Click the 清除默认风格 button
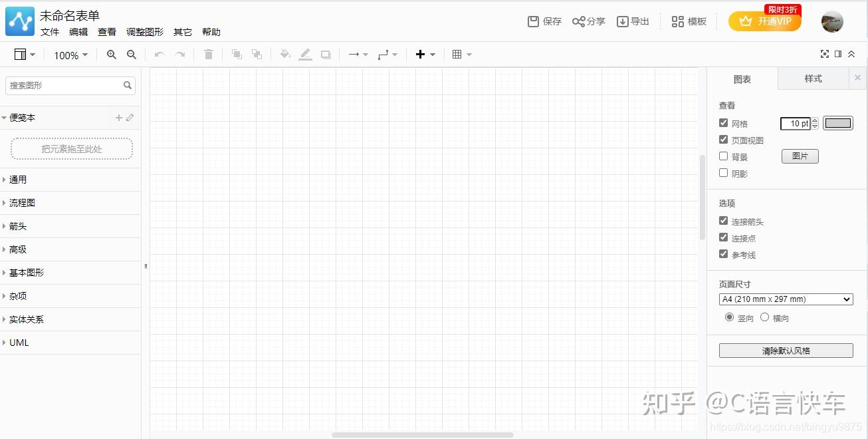Screen dimensions: 868x439 click(x=786, y=351)
